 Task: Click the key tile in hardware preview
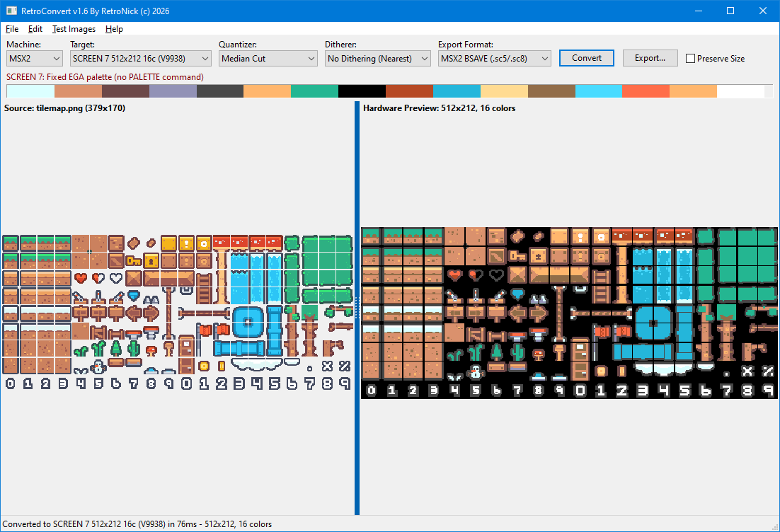(x=518, y=256)
